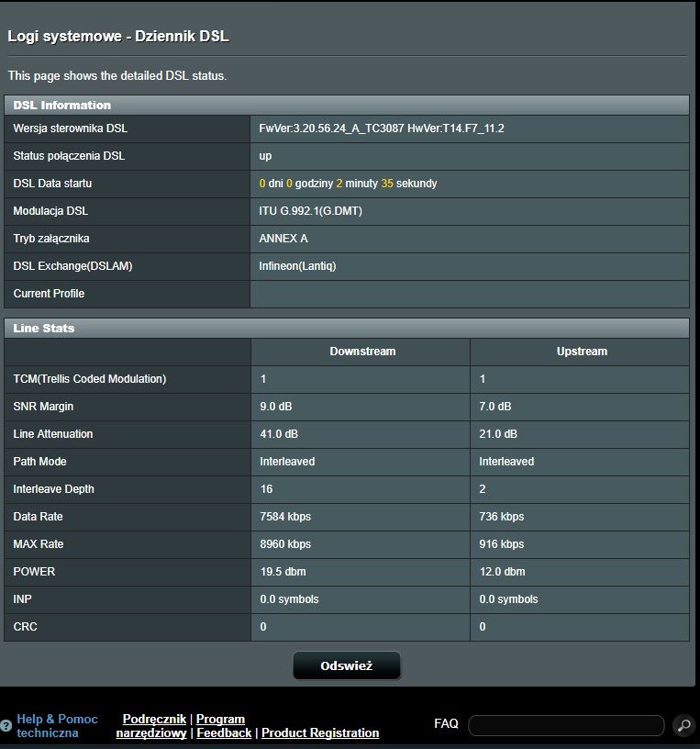Click the SNR Margin row label
Image resolution: width=700 pixels, height=749 pixels.
point(43,407)
